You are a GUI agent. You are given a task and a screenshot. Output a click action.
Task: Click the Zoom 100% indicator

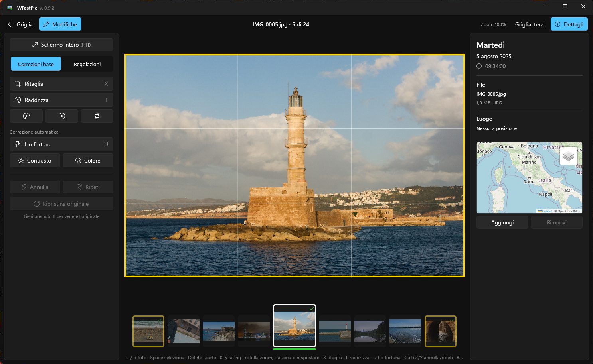click(493, 24)
